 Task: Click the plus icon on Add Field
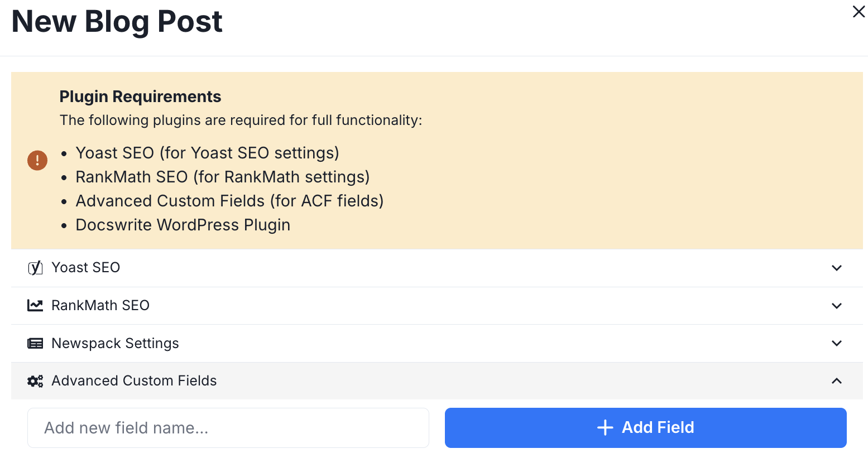click(605, 428)
